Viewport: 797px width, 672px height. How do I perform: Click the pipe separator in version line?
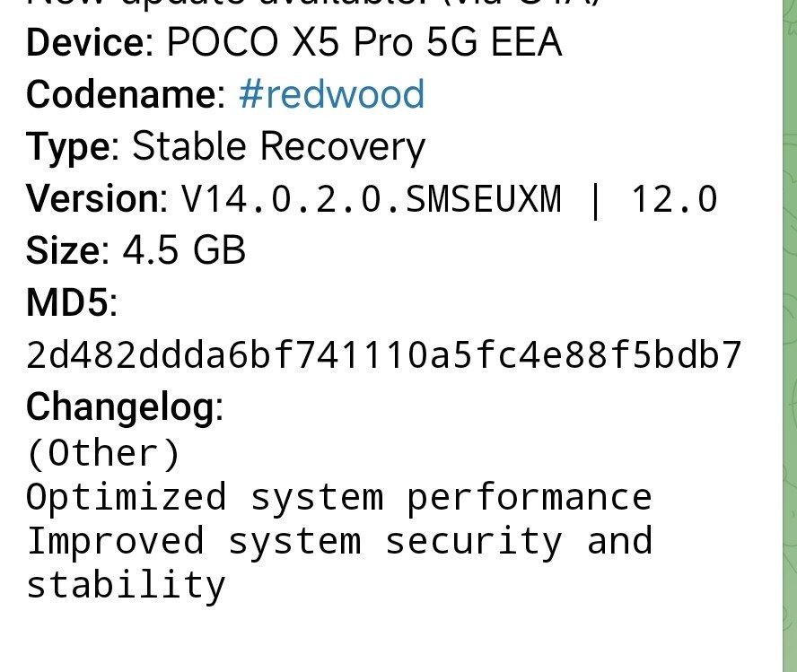point(595,198)
